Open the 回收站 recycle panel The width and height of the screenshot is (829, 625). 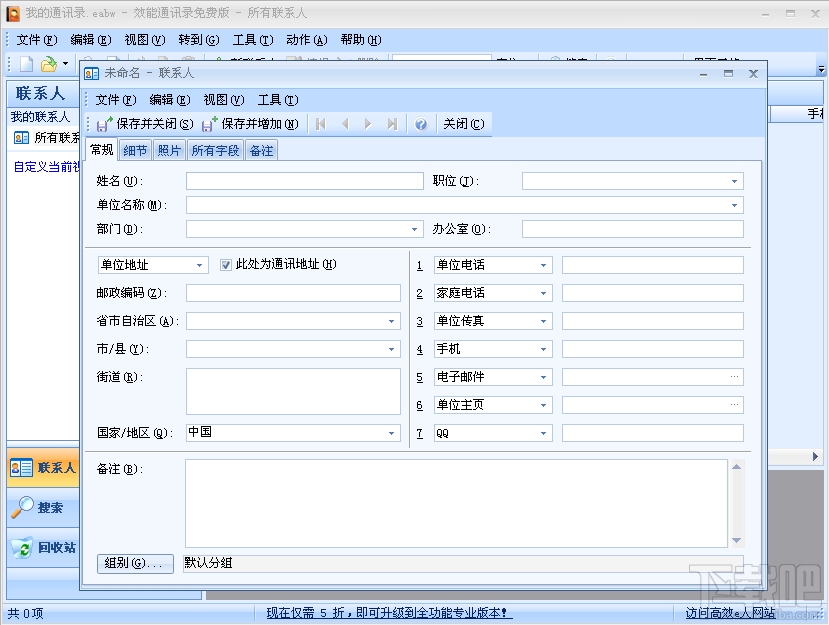(x=41, y=547)
